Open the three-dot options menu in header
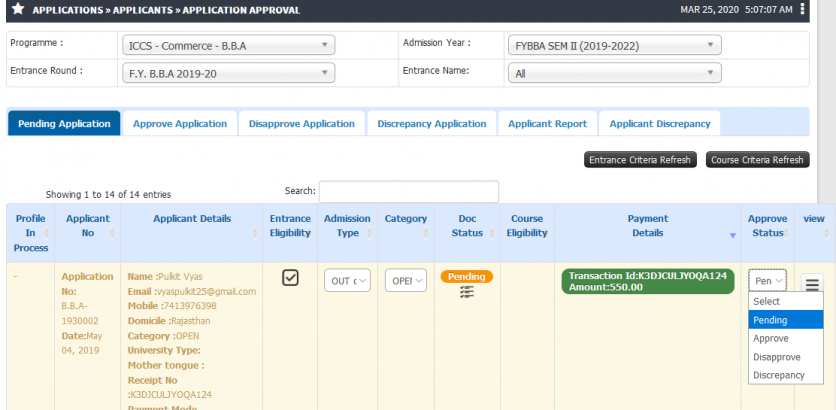Viewport: 836px width, 410px height. 802,10
